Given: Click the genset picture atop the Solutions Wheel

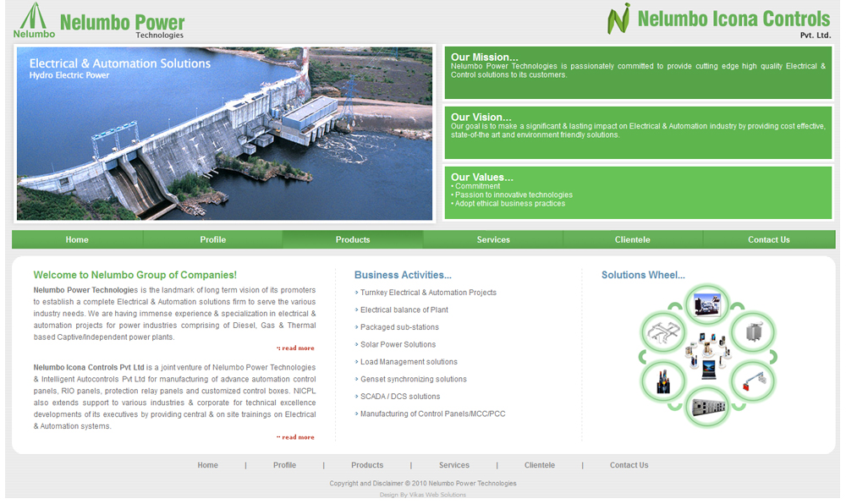Looking at the screenshot, I should coord(707,304).
